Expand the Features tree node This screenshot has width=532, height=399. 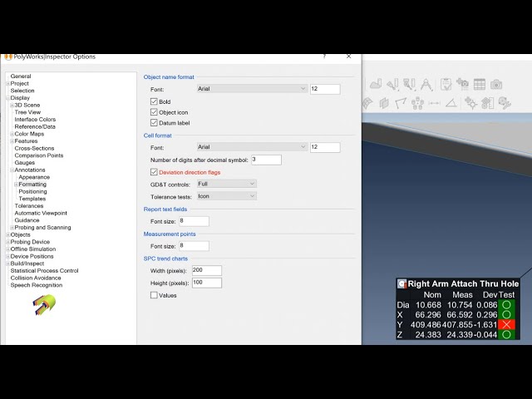point(12,141)
